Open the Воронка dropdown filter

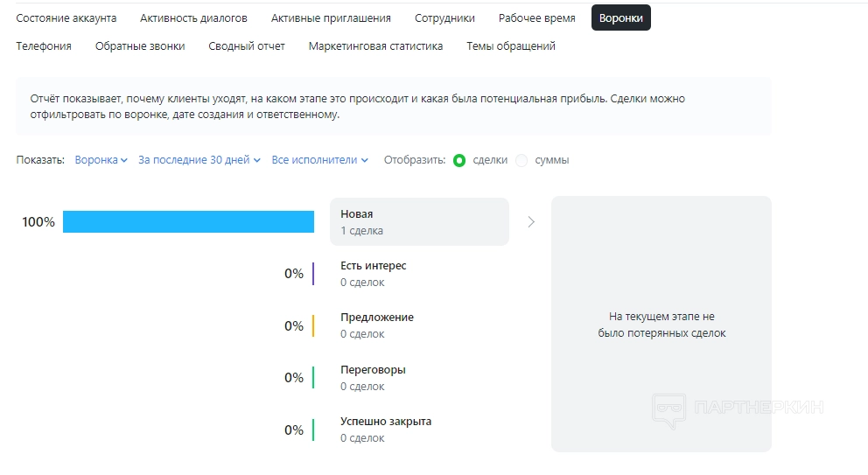click(101, 160)
